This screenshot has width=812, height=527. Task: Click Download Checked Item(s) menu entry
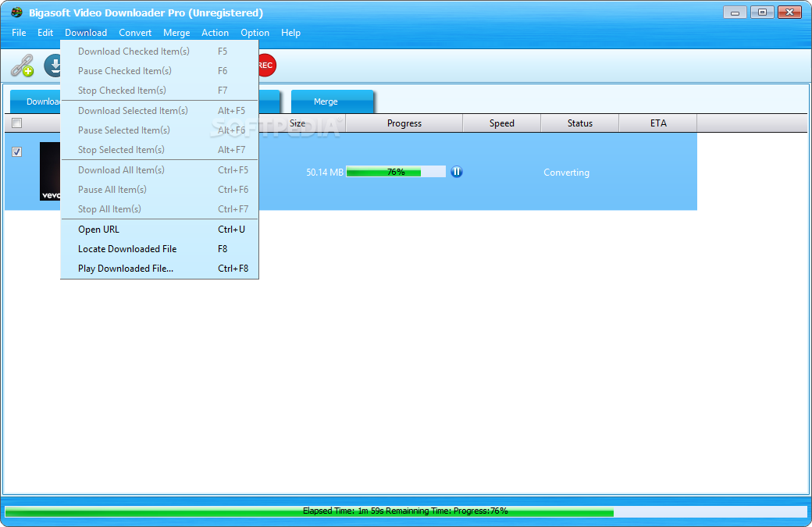(x=159, y=52)
